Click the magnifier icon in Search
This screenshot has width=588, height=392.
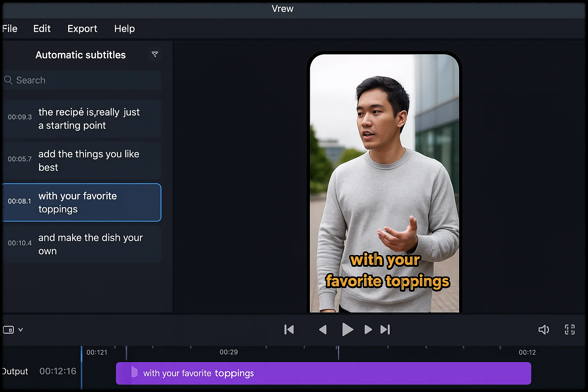[x=8, y=80]
